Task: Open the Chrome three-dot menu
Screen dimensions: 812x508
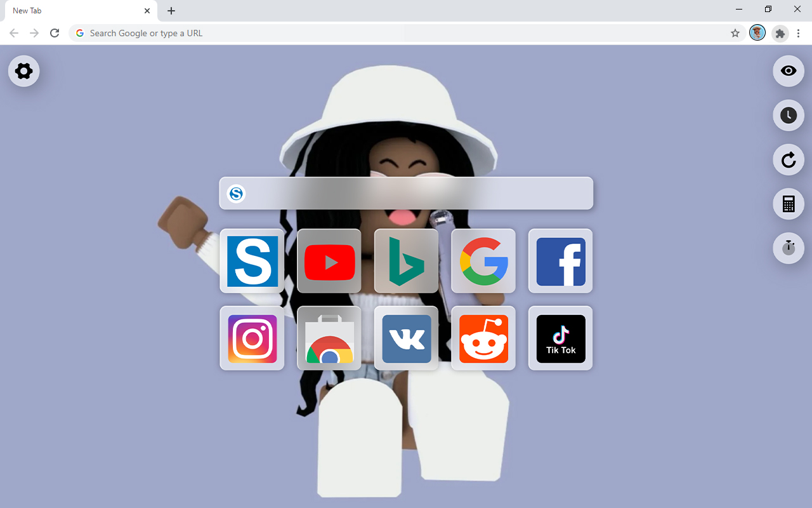Action: (x=798, y=33)
